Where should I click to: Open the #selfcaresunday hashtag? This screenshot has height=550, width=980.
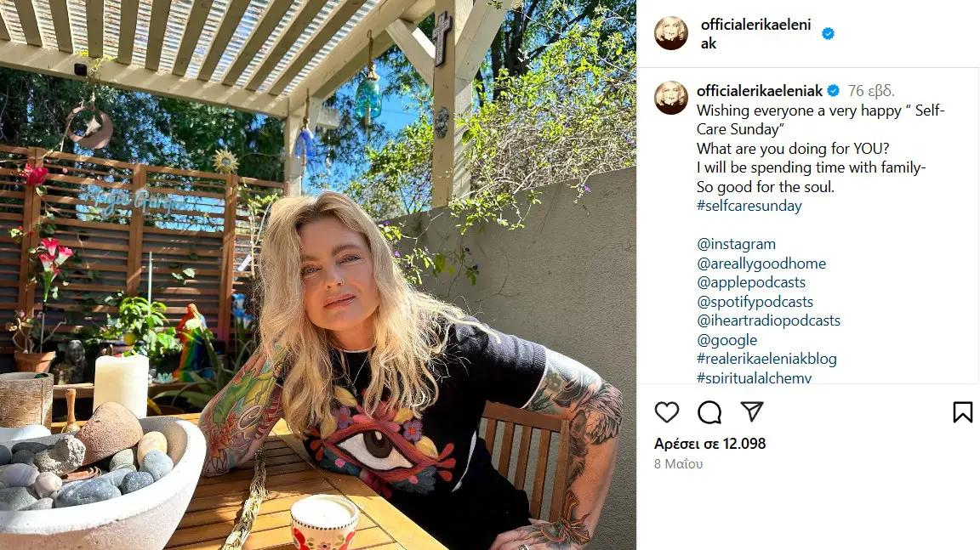749,206
